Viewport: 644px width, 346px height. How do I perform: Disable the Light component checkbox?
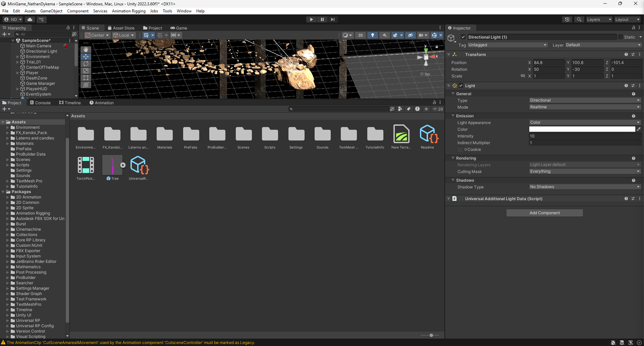point(461,85)
